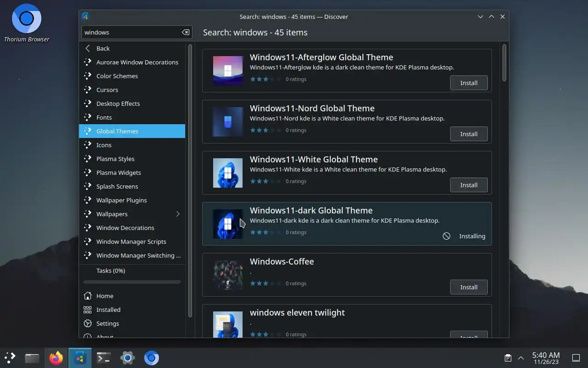The height and width of the screenshot is (368, 588).
Task: Open Windows11-White theme thumbnail
Action: [228, 173]
